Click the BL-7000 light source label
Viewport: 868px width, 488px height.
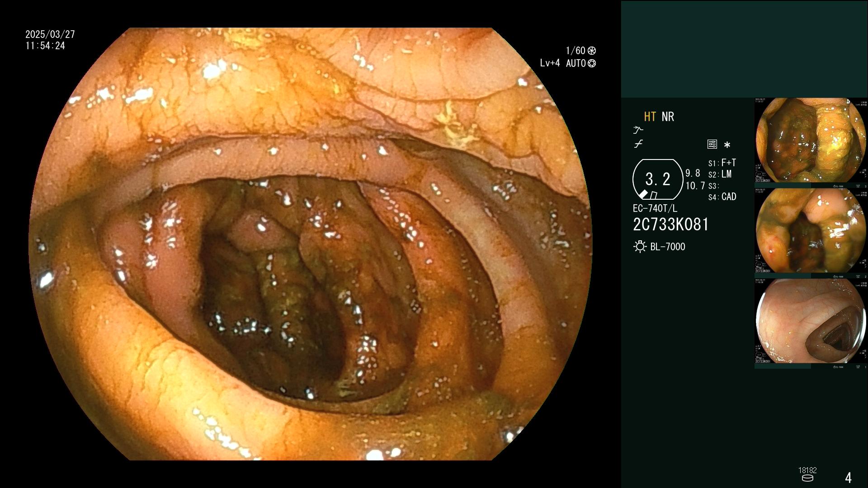668,247
